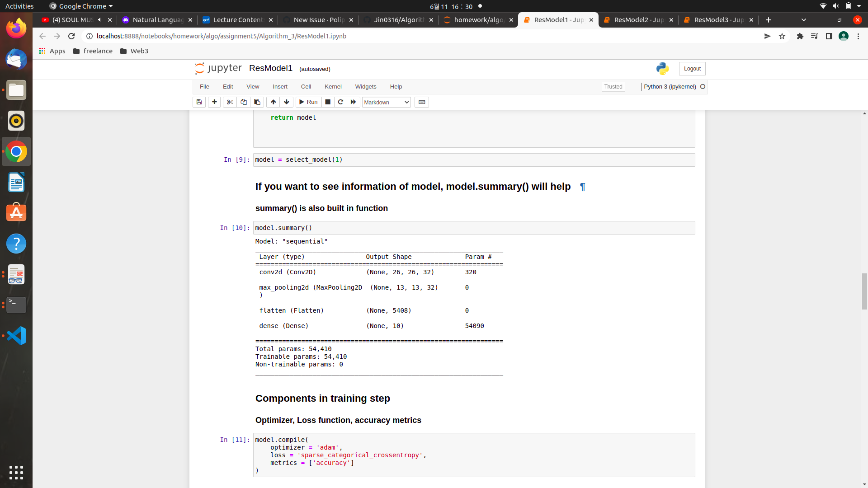Viewport: 868px width, 488px height.
Task: Mute the SOUL MUSIC tab audio
Action: point(100,20)
